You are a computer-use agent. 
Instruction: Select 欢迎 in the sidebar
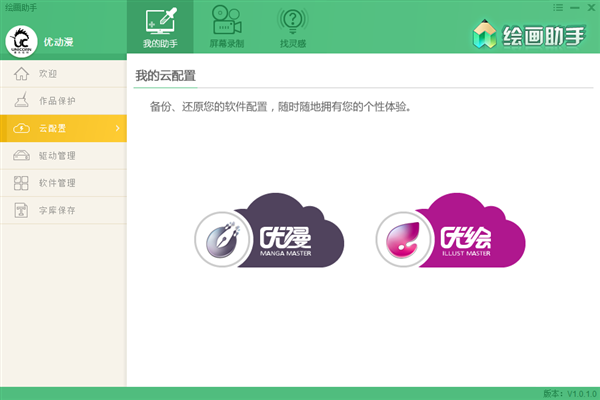click(x=64, y=73)
